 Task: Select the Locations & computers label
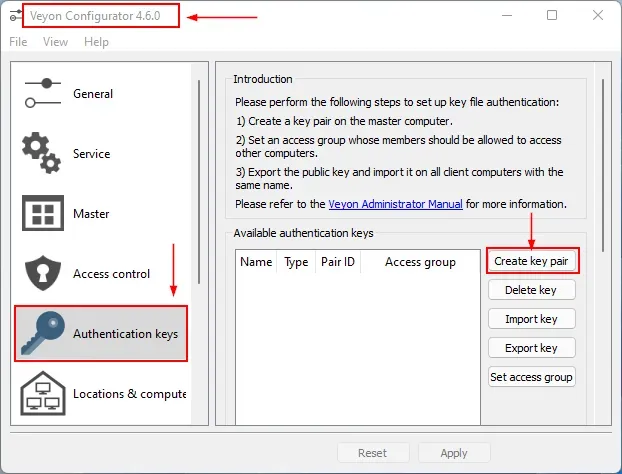tap(129, 394)
